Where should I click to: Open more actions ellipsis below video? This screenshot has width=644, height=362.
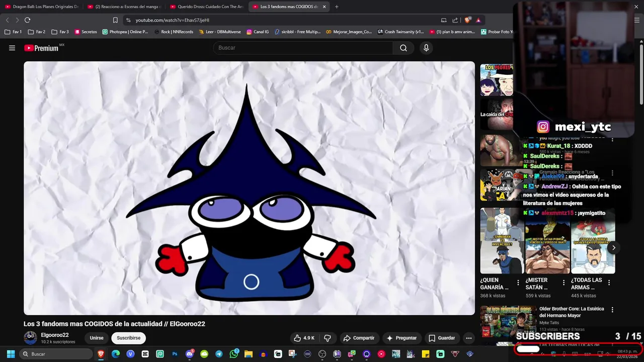pos(469,338)
